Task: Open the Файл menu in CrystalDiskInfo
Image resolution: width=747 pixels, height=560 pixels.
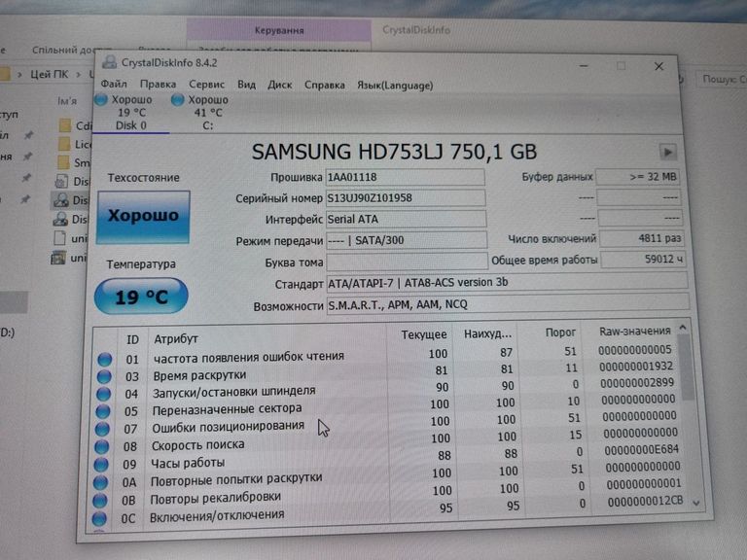Action: [114, 85]
